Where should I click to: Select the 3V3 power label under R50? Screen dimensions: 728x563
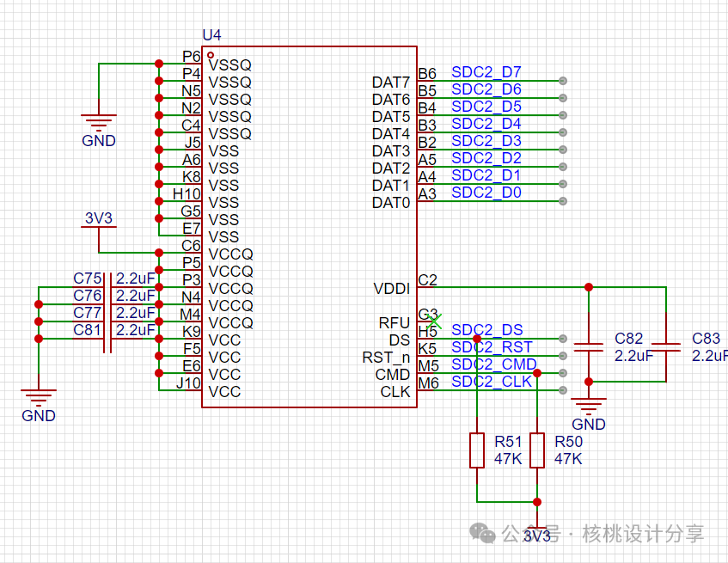[x=537, y=536]
